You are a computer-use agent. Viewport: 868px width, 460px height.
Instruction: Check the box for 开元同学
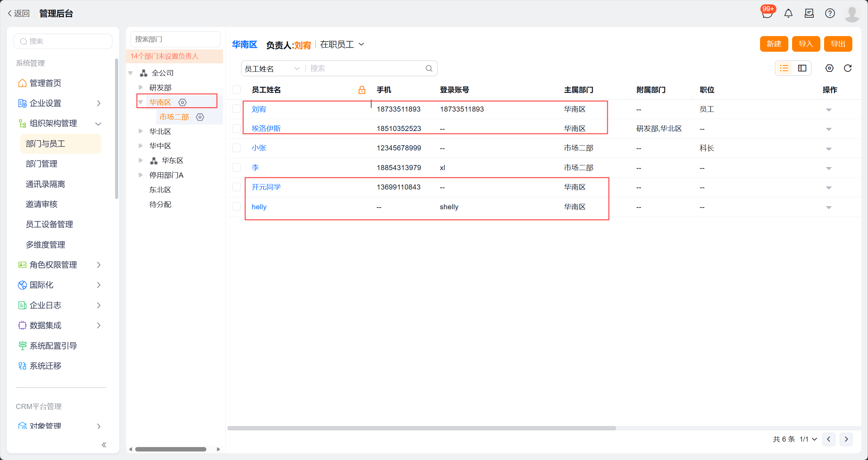coord(236,187)
